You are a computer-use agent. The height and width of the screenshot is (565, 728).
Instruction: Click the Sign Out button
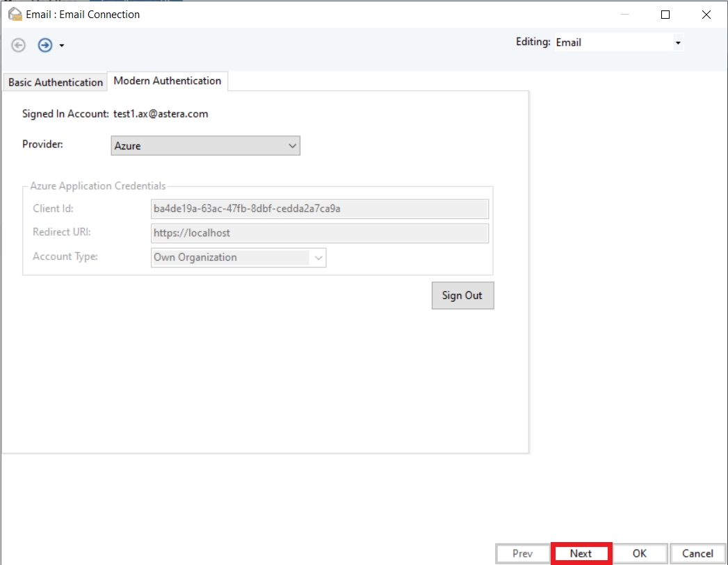click(462, 295)
